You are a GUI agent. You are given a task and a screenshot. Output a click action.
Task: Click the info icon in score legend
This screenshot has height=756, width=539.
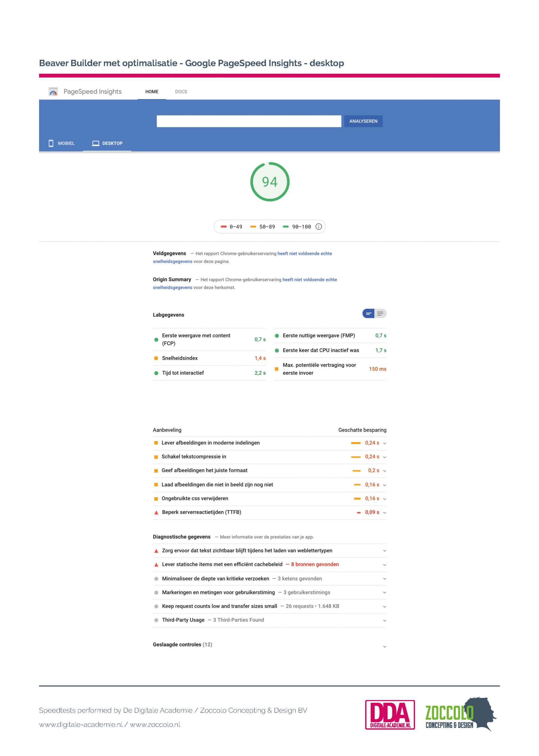tap(319, 227)
